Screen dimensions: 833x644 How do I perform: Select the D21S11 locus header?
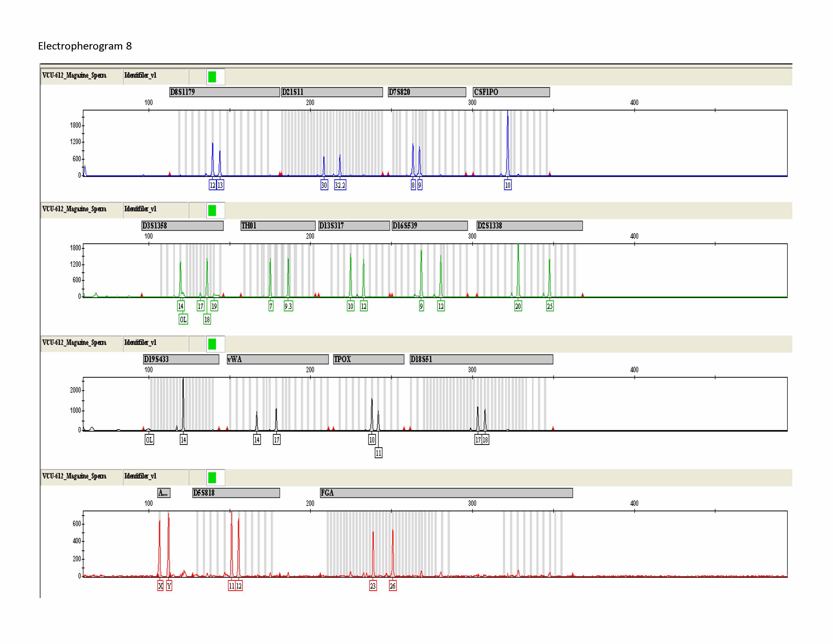click(331, 92)
